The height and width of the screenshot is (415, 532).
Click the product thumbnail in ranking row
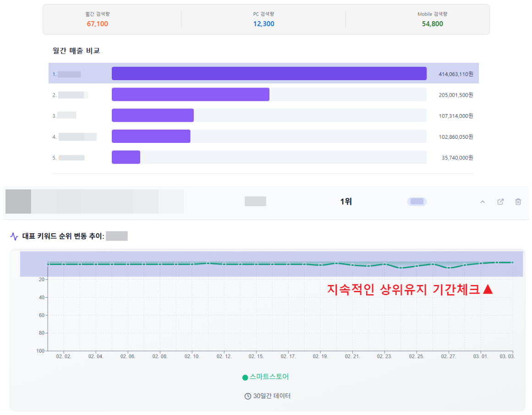[x=18, y=202]
